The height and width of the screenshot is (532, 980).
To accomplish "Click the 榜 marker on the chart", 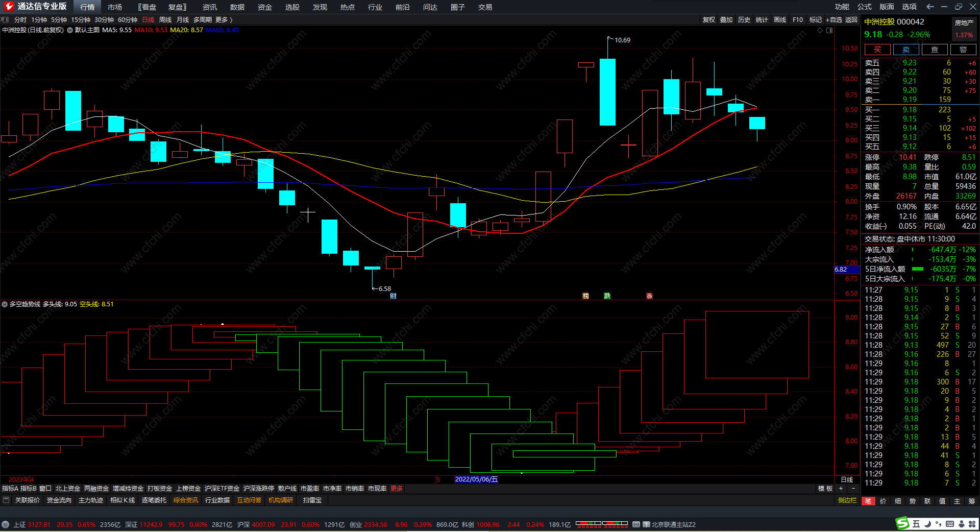I will 585,296.
